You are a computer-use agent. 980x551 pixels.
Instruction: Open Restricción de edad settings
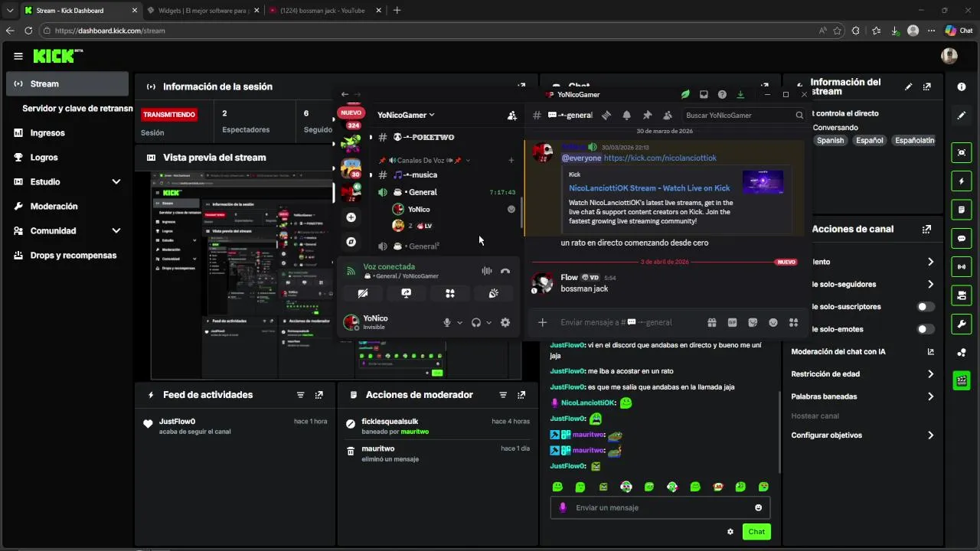(863, 374)
